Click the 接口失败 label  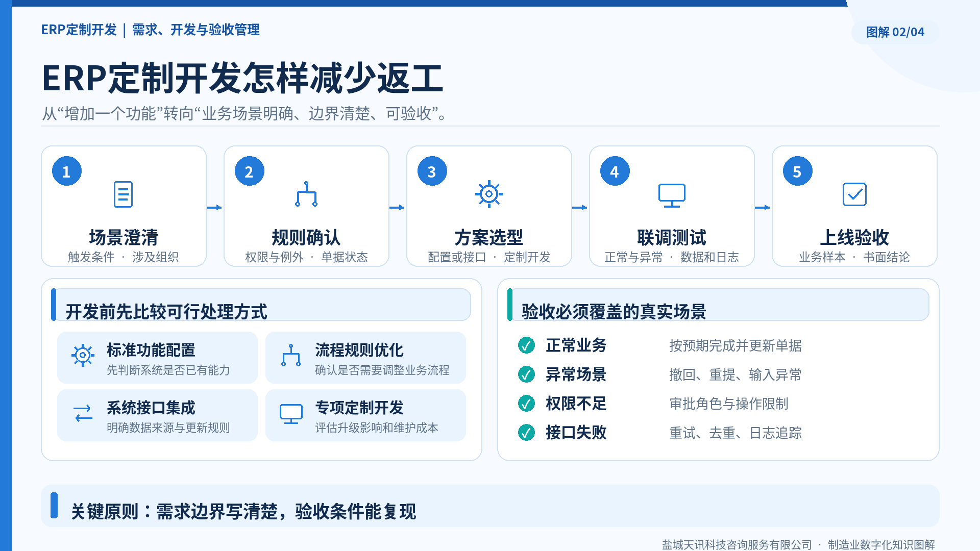(576, 433)
